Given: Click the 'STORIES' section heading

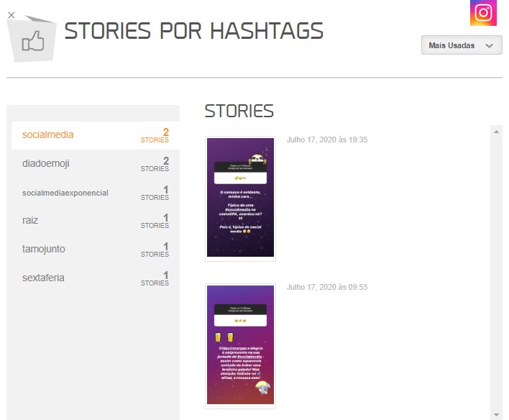Looking at the screenshot, I should pyautogui.click(x=239, y=111).
